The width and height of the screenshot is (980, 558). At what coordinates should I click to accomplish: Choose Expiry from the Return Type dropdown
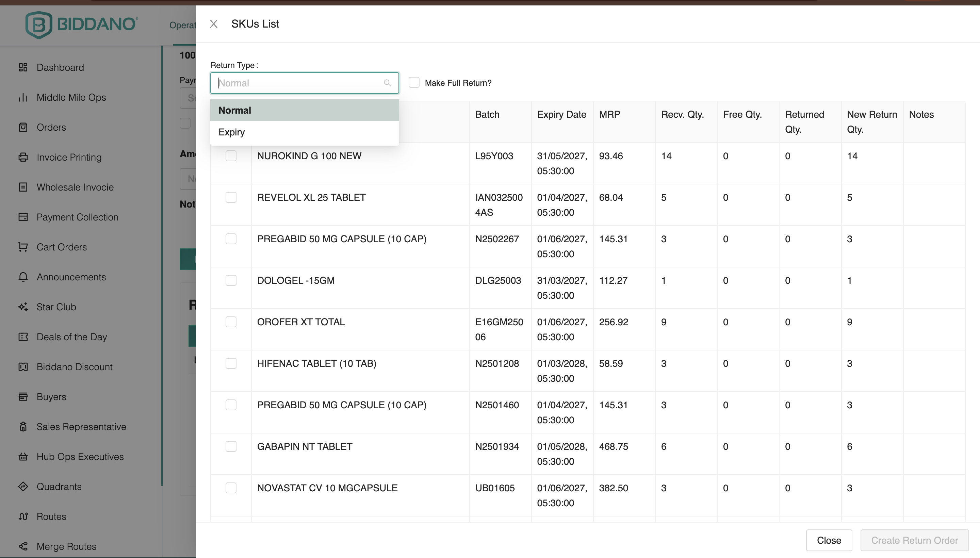305,132
